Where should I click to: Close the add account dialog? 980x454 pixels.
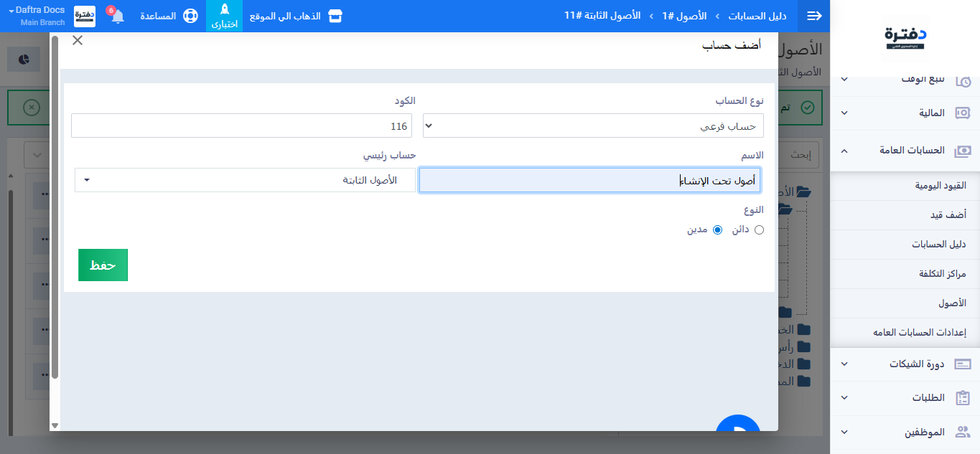[x=78, y=40]
